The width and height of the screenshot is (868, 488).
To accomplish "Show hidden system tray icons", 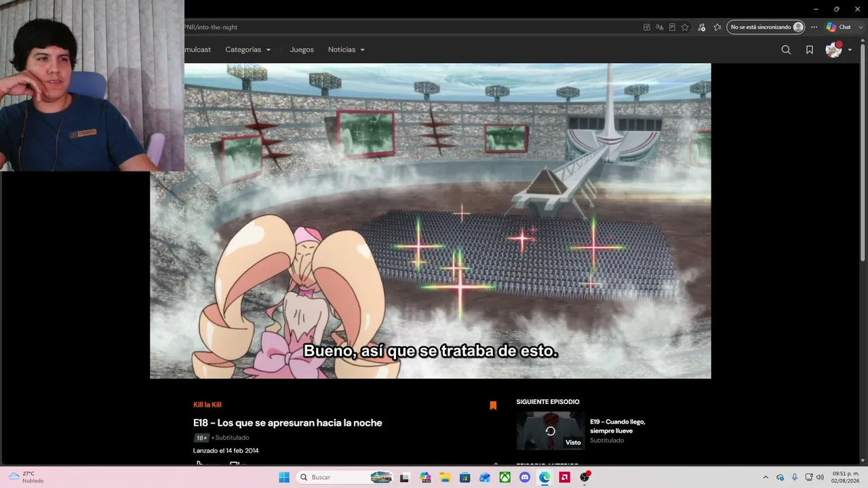I will [766, 477].
